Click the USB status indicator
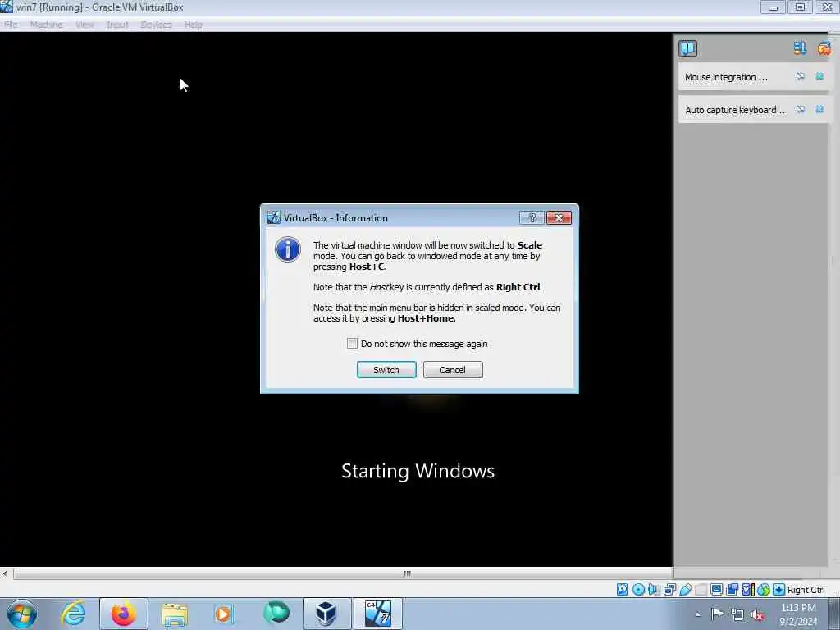The width and height of the screenshot is (840, 630). tap(686, 589)
